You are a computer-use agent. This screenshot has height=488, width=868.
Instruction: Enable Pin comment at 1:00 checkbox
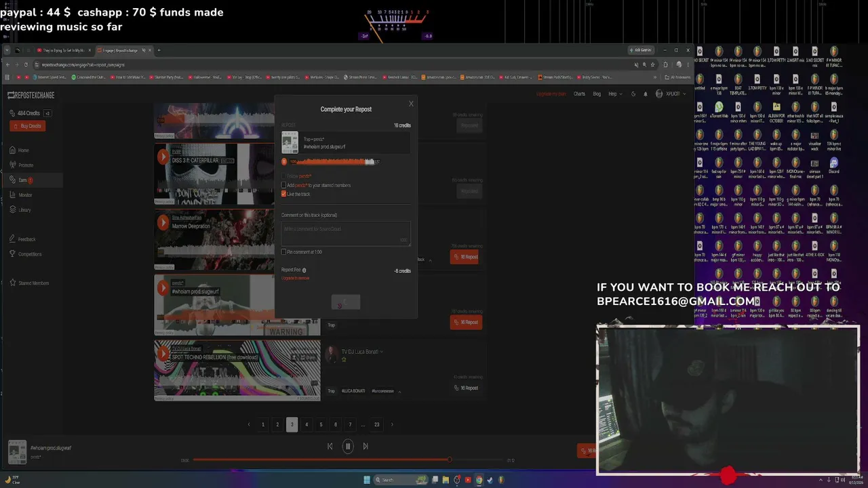coord(284,252)
